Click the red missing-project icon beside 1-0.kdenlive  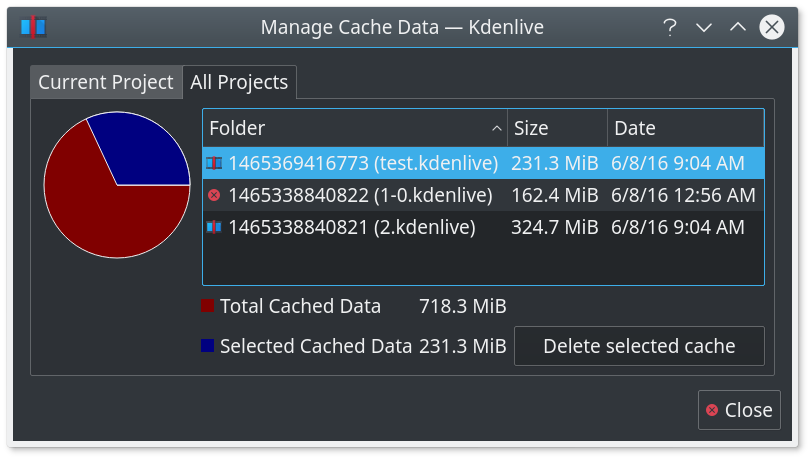click(x=214, y=195)
